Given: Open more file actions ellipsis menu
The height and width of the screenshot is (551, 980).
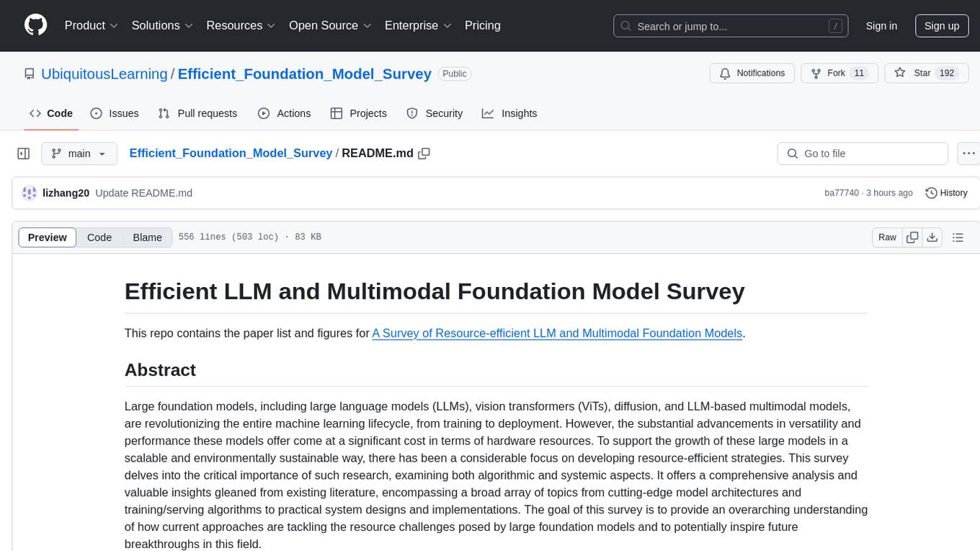Looking at the screenshot, I should [x=968, y=154].
